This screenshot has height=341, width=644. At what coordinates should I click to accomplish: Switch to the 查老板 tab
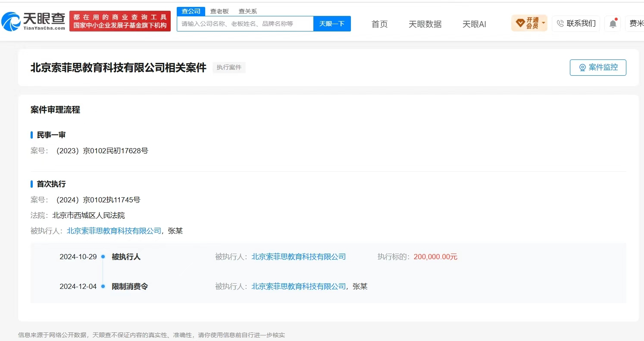tap(219, 11)
